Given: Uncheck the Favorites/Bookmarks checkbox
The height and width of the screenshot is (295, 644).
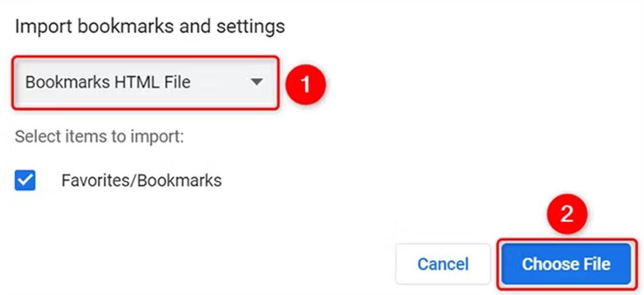Looking at the screenshot, I should coord(25,180).
